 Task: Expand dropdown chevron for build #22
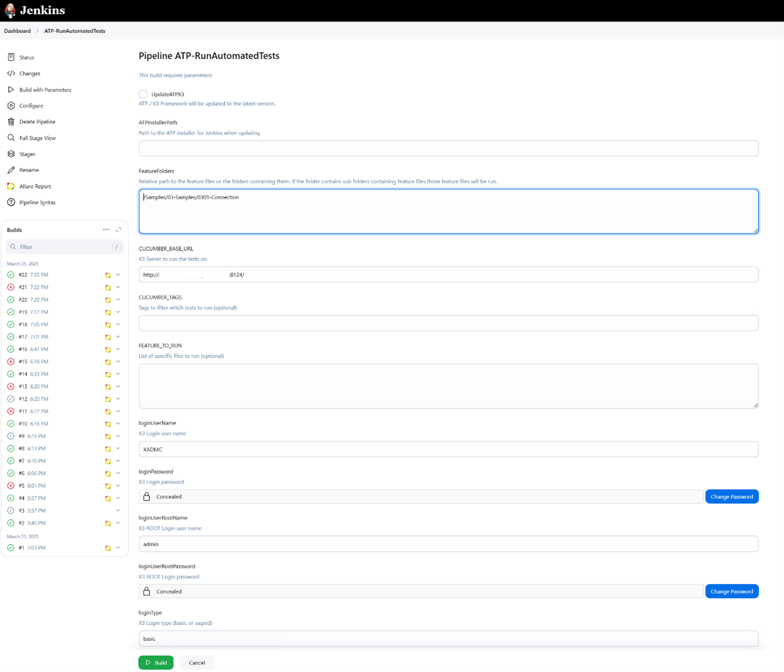(x=118, y=275)
